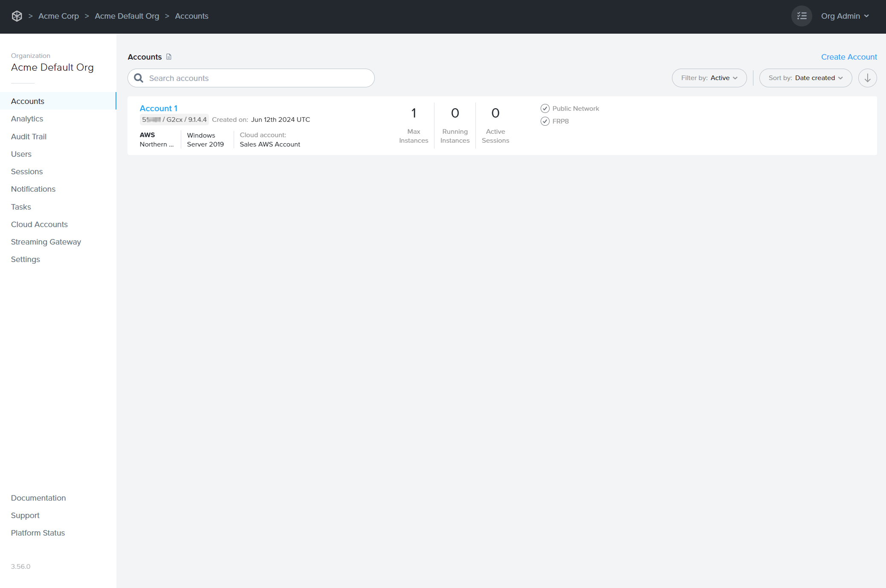
Task: Click the download arrow icon near sorting controls
Action: [867, 78]
